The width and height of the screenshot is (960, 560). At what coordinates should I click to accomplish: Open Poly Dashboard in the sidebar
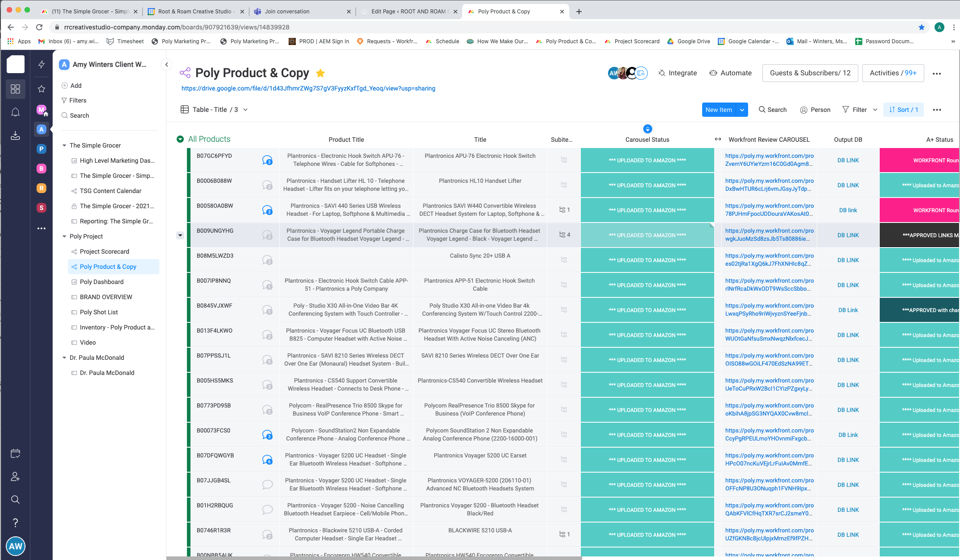(x=102, y=282)
